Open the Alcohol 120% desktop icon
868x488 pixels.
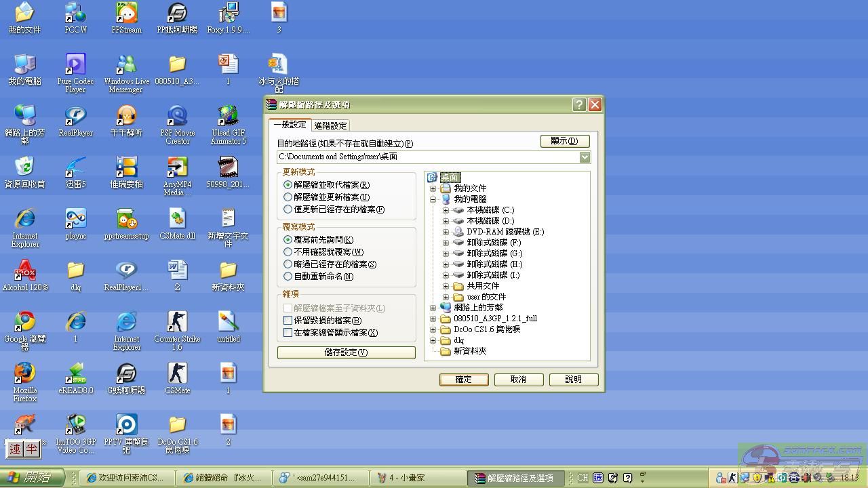pos(24,271)
